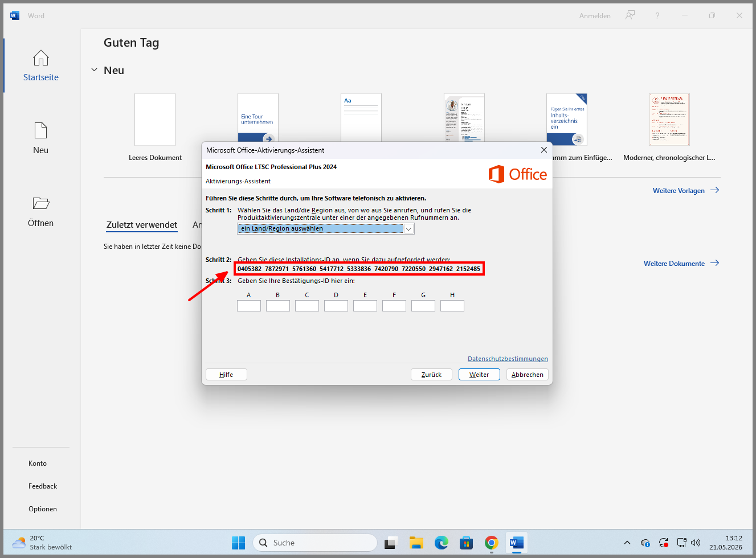
Task: Show hidden tray icons chevron
Action: pyautogui.click(x=627, y=543)
